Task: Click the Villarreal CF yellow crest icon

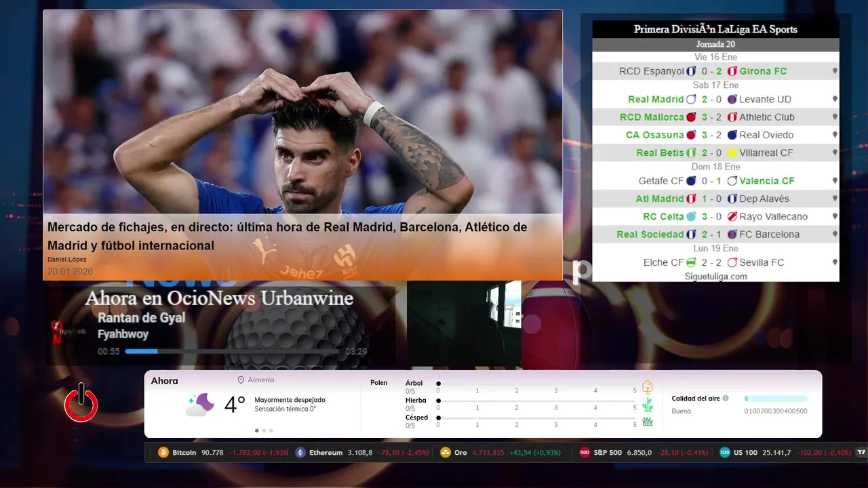Action: pyautogui.click(x=732, y=153)
